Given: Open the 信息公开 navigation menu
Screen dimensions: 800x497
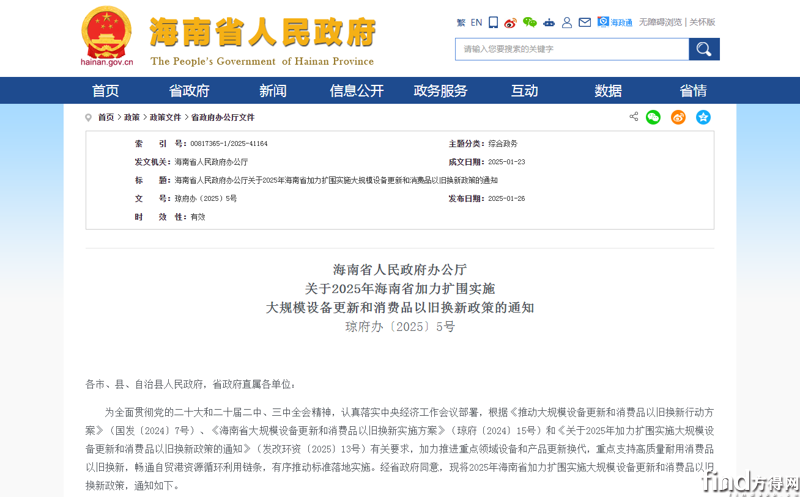Looking at the screenshot, I should click(x=357, y=91).
